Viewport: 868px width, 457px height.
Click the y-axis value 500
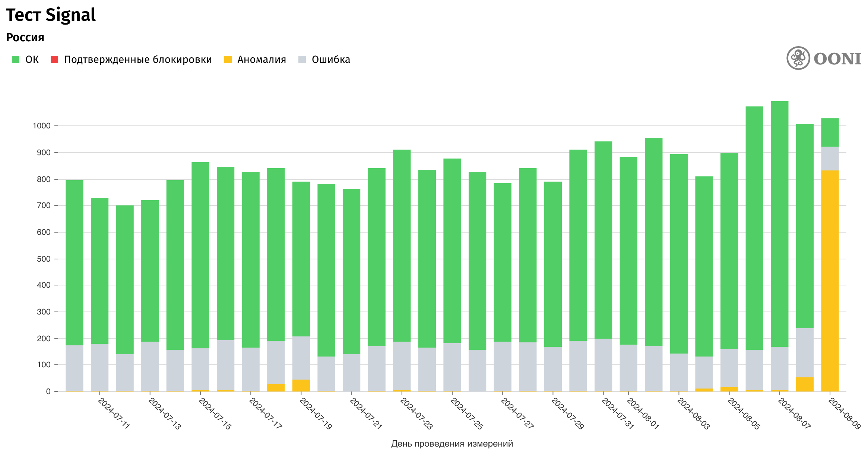(x=44, y=259)
